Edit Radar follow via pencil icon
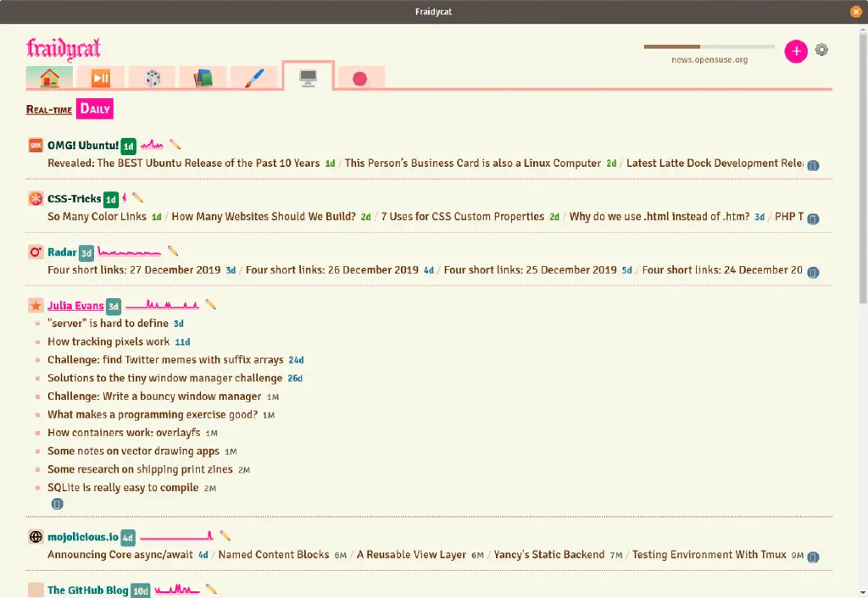 173,252
